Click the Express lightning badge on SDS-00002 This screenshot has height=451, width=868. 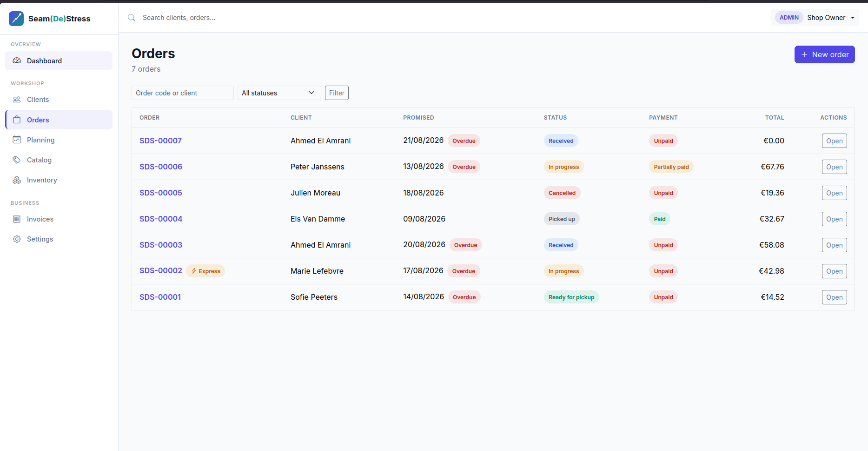click(x=205, y=271)
